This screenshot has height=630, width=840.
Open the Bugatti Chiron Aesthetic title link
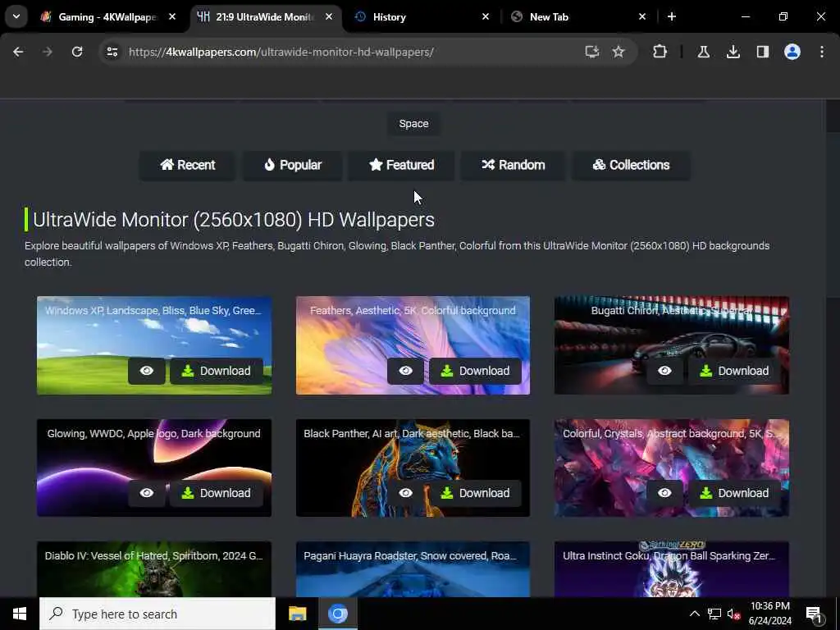[x=672, y=311]
